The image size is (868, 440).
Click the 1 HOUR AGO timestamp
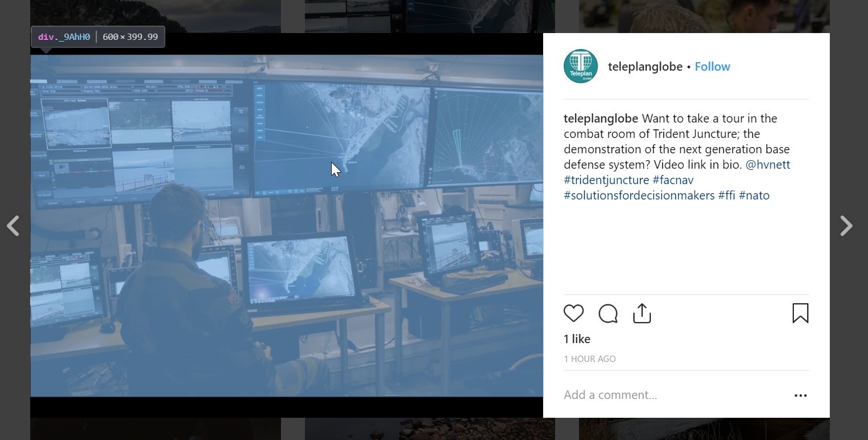click(x=590, y=359)
